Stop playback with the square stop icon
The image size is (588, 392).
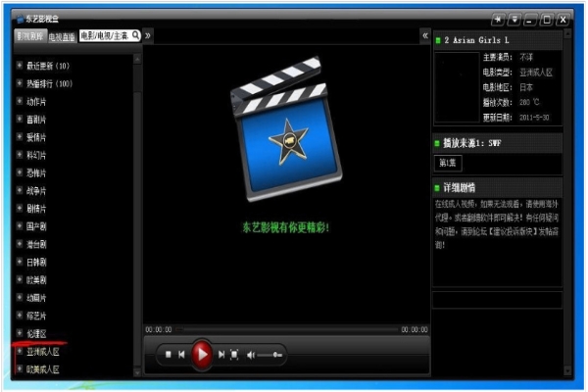[x=169, y=354]
